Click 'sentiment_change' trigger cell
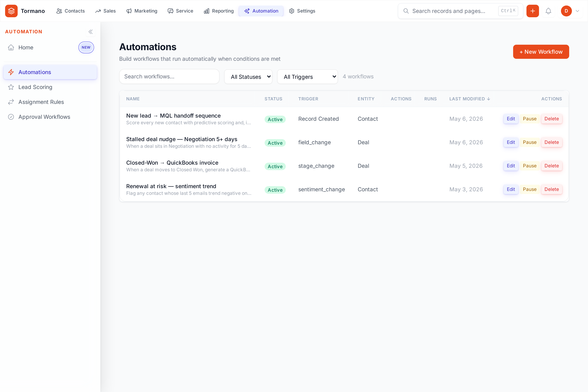This screenshot has width=588, height=392. 321,189
